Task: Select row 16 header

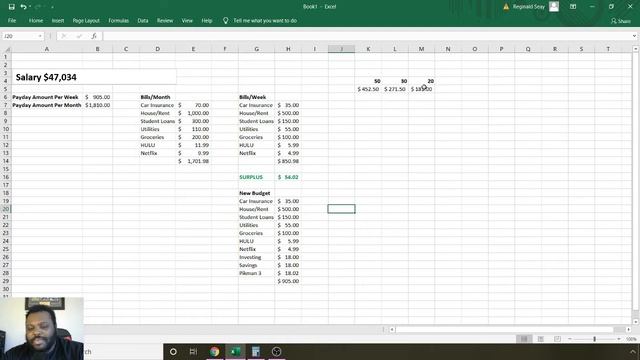Action: click(6, 177)
